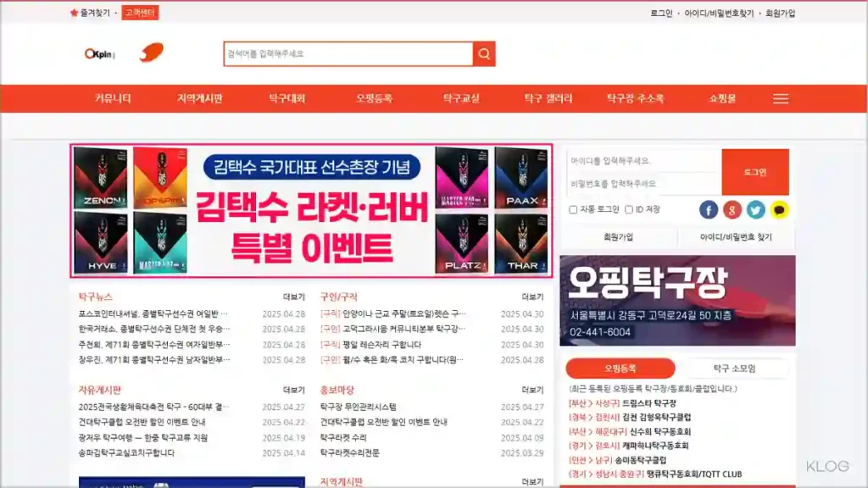Click the Twitter login icon

coord(755,210)
